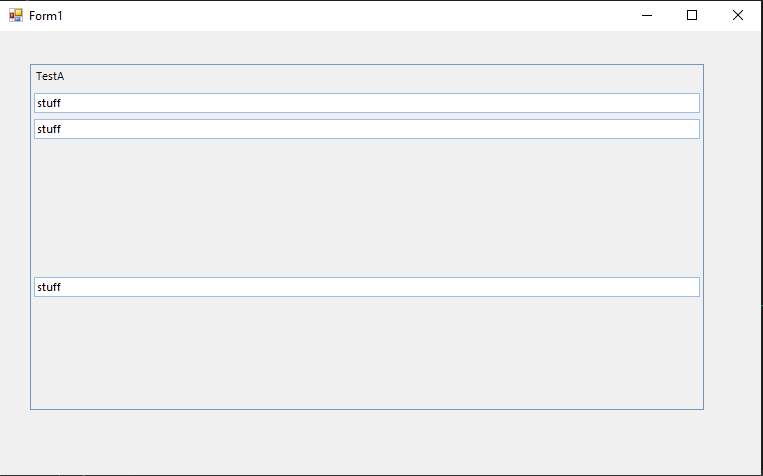Click the empty title bar area beside Form1
This screenshot has height=476, width=763.
tap(341, 16)
